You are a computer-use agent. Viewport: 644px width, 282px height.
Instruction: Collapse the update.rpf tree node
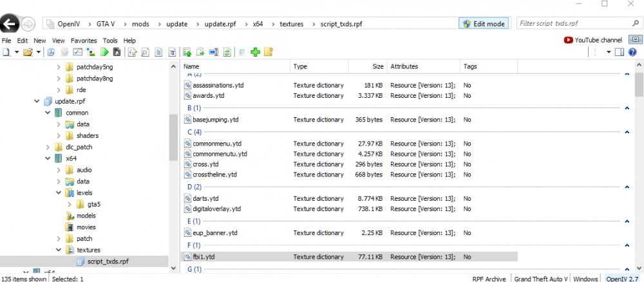(37, 102)
